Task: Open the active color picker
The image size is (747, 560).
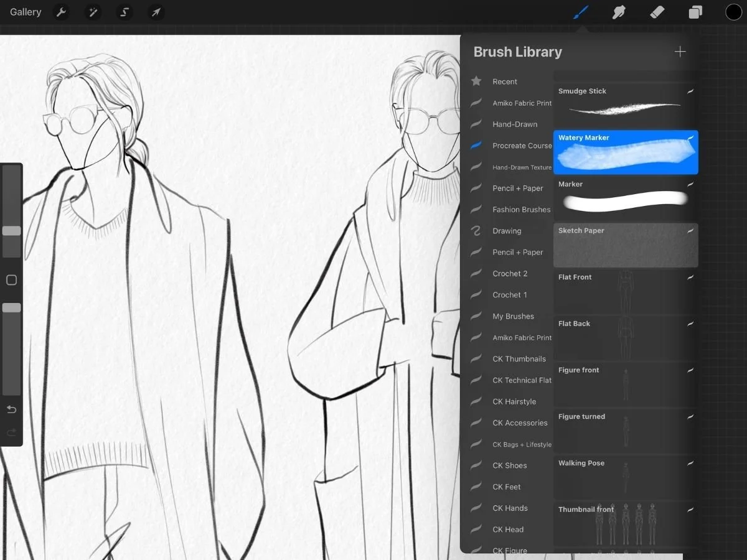Action: (733, 12)
